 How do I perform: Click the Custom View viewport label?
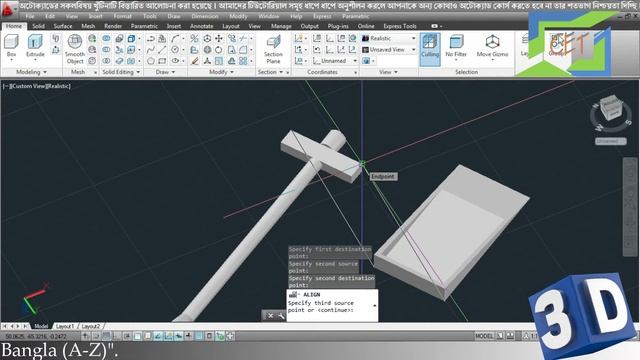pos(28,86)
